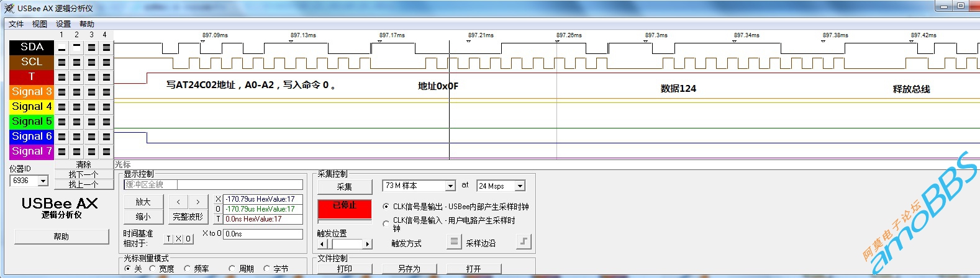Toggle SCL trigger cell in column 2
This screenshot has height=278, width=980.
tap(76, 62)
